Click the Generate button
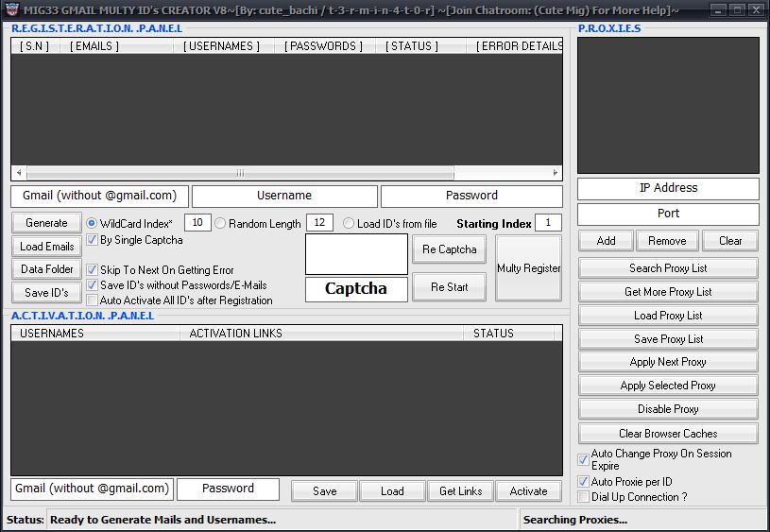 click(46, 223)
